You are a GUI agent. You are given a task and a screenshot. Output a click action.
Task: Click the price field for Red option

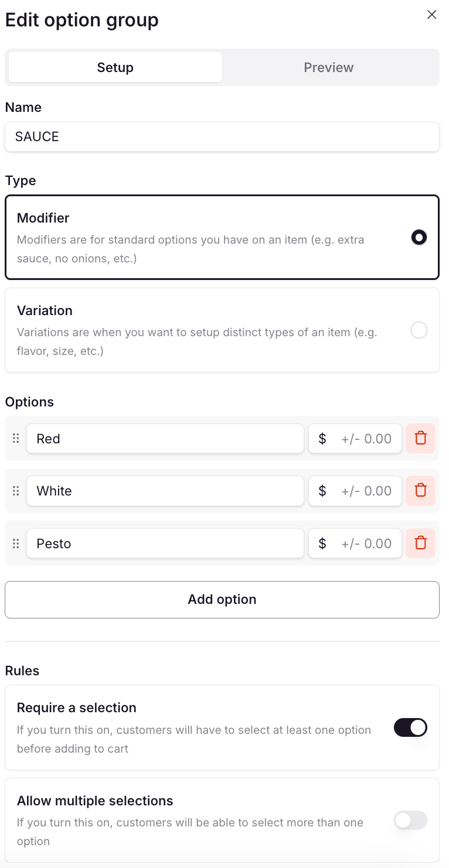[x=356, y=439]
